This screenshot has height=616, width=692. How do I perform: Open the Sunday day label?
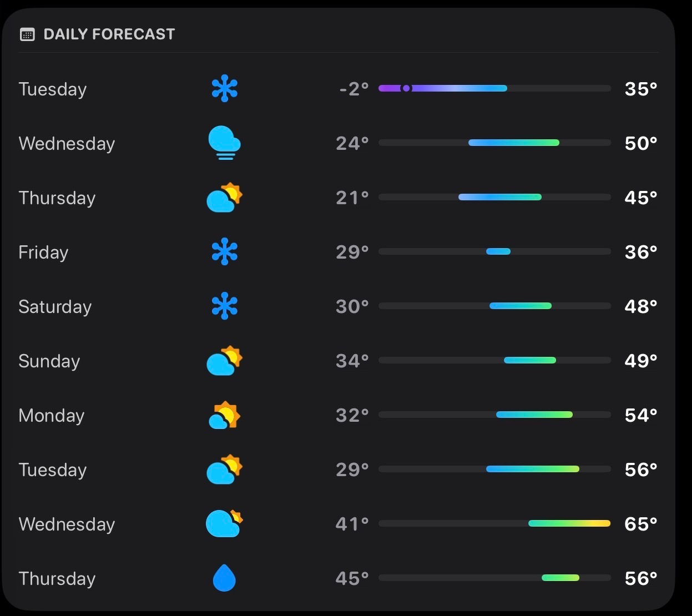pos(49,361)
